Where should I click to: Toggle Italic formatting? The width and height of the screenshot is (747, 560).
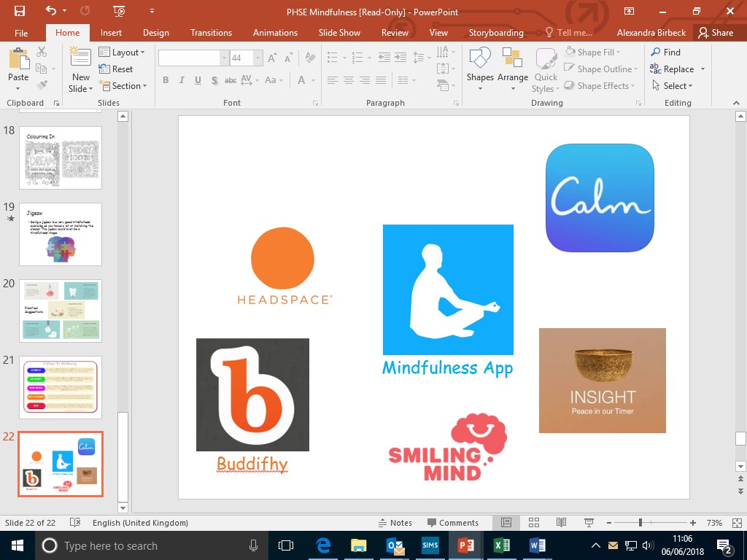tap(182, 80)
